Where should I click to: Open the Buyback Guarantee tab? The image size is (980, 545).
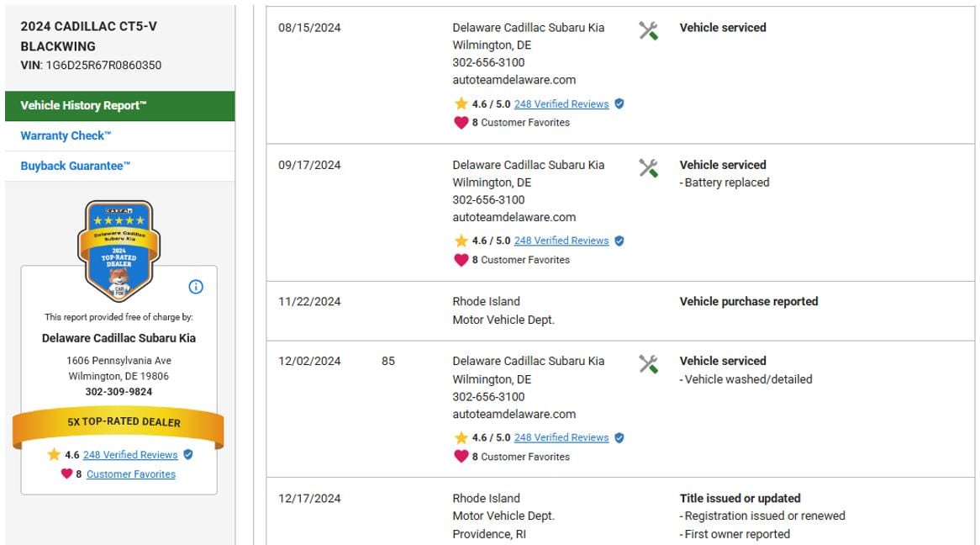coord(75,166)
